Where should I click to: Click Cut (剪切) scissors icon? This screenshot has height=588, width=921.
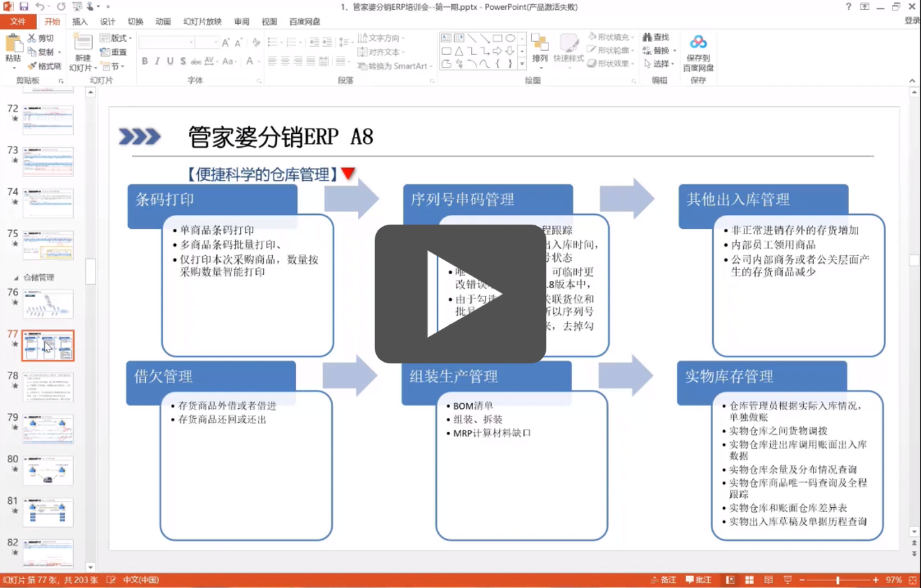[x=33, y=38]
